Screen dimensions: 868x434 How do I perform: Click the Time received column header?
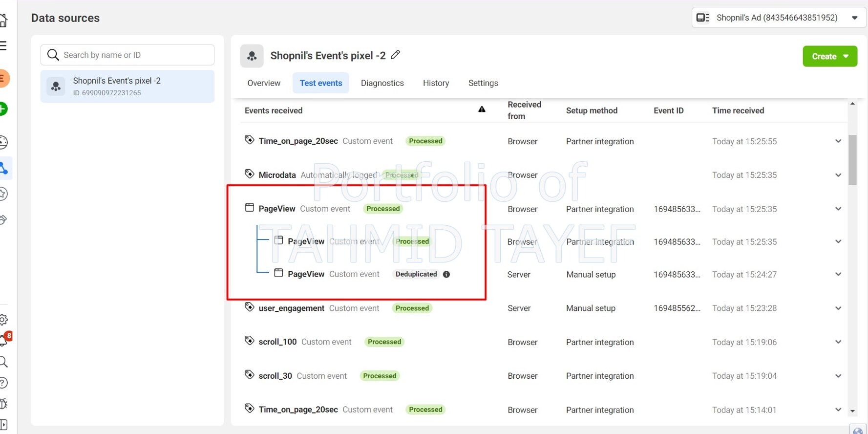point(738,110)
